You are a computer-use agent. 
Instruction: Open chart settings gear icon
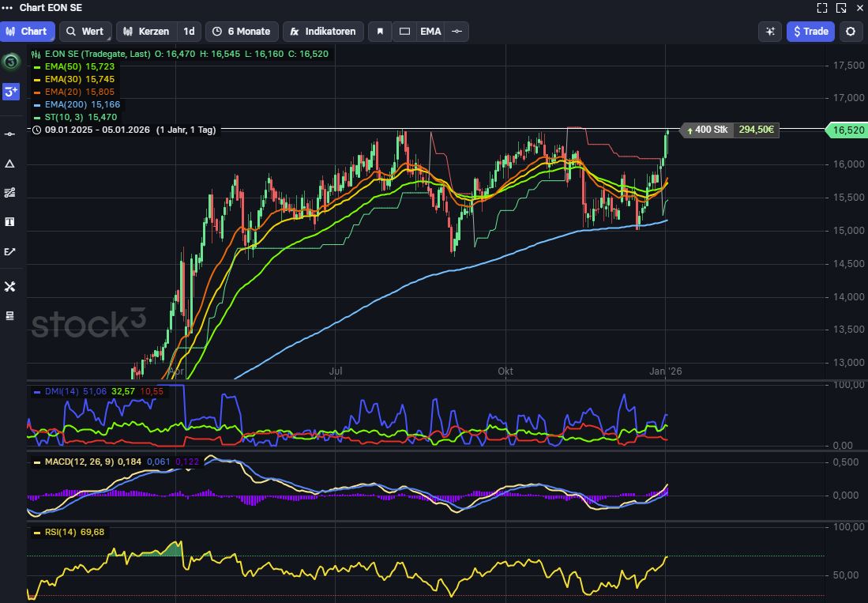(x=850, y=32)
